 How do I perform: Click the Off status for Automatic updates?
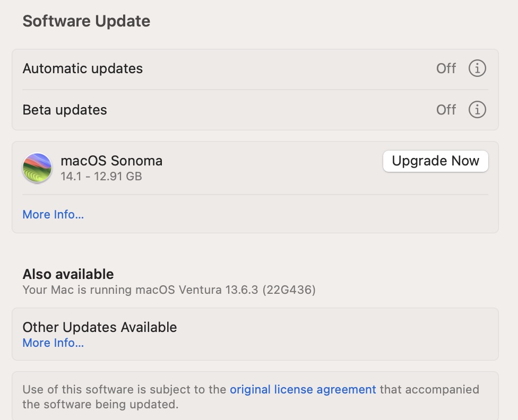(446, 68)
